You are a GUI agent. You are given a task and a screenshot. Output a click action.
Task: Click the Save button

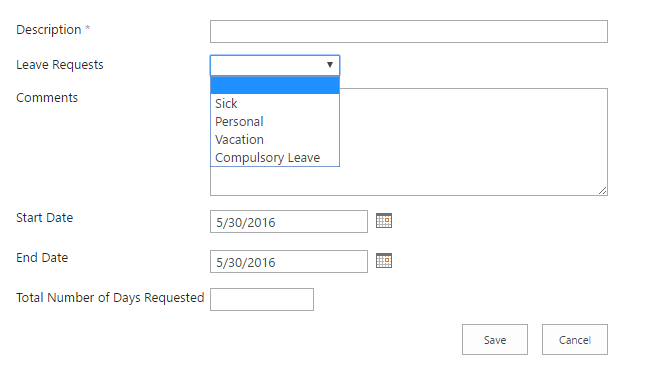point(495,340)
